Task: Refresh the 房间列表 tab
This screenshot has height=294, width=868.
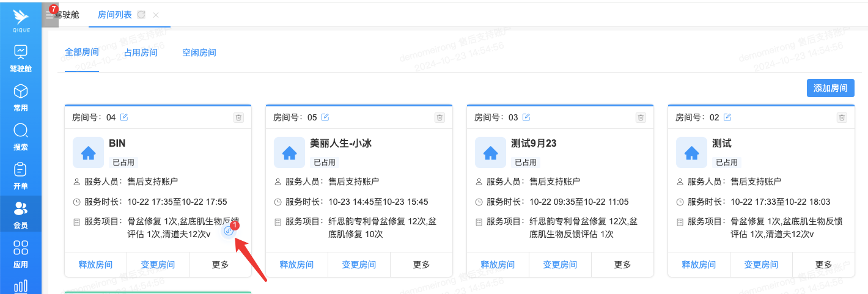Action: pos(141,15)
